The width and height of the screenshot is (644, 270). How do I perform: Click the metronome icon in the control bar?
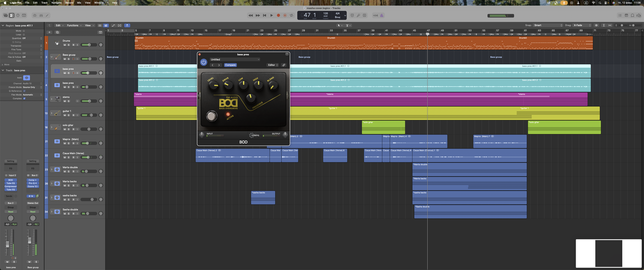point(382,16)
